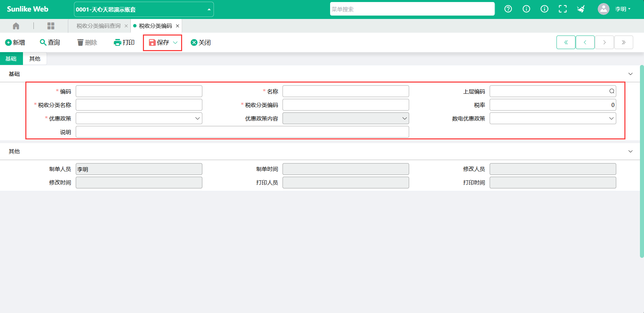Screen dimensions: 644x313
Task: Focus the 菜单搜索 search box
Action: (x=412, y=9)
